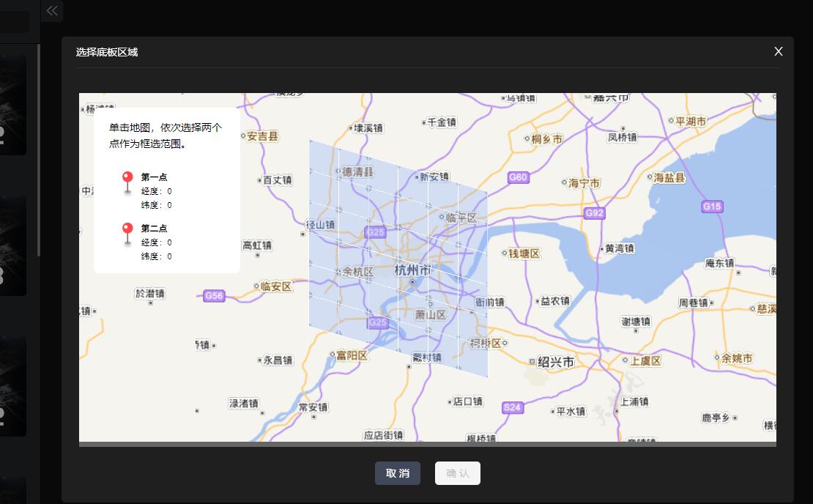Click the G56 highway badge on map

tap(214, 295)
